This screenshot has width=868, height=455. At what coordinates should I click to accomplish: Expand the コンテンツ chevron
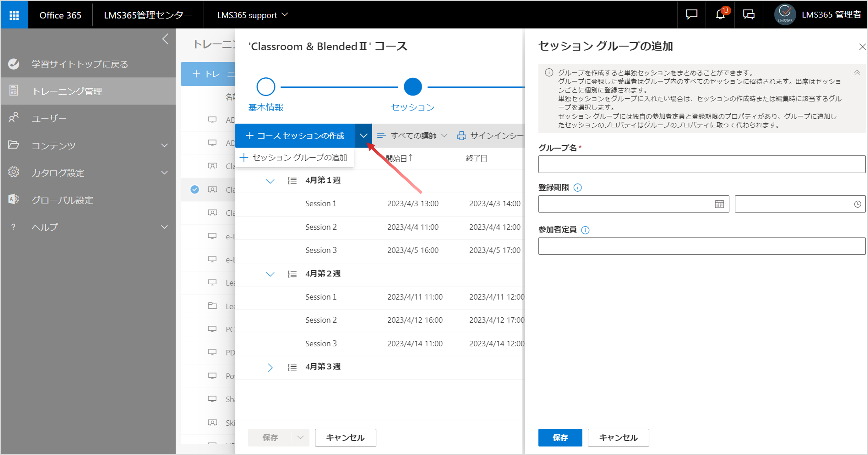pos(165,145)
